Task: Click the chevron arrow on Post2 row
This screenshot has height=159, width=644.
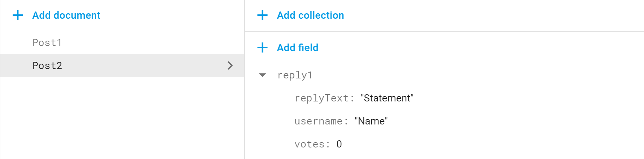Action: tap(230, 65)
